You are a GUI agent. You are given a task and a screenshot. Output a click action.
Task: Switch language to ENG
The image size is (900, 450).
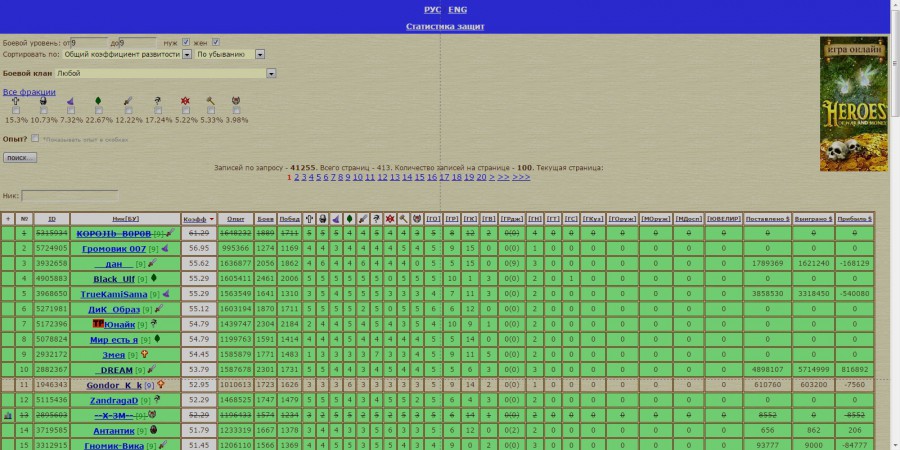coord(457,9)
